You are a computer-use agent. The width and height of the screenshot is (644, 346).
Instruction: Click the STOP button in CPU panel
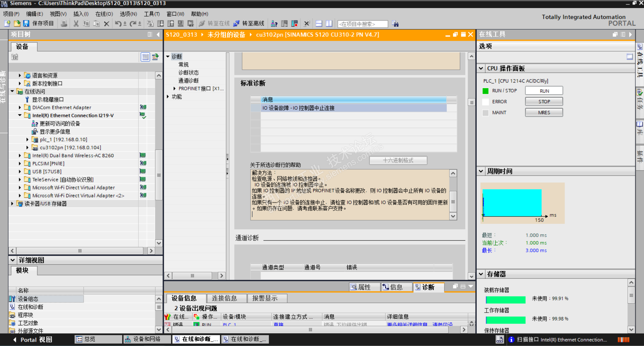[544, 102]
